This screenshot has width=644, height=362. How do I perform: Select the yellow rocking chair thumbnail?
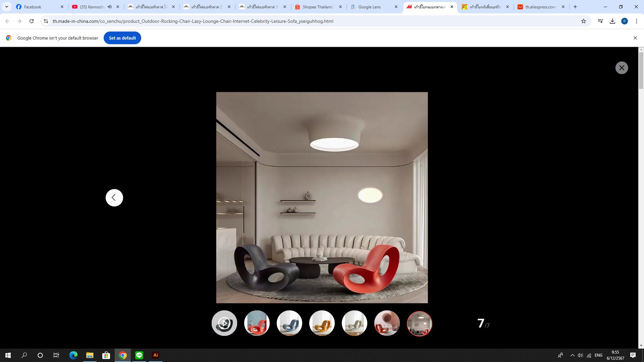322,323
